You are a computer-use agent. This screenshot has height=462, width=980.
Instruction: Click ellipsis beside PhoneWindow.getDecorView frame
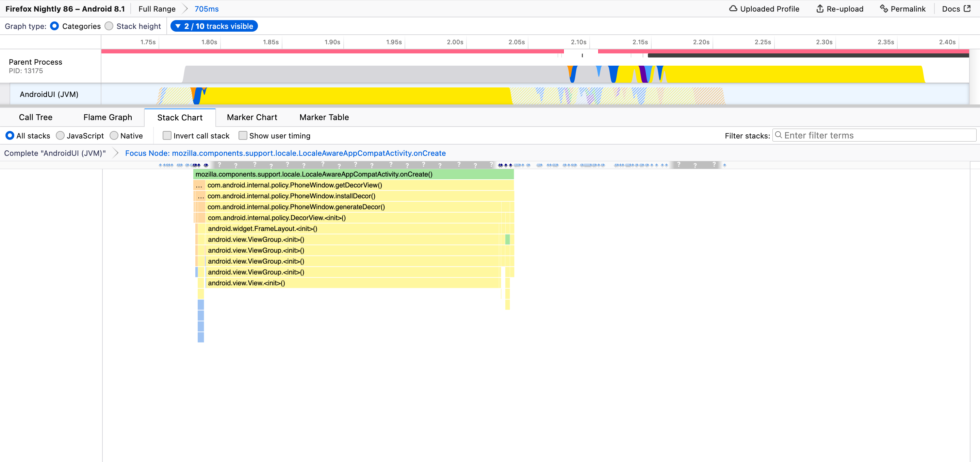(x=199, y=185)
